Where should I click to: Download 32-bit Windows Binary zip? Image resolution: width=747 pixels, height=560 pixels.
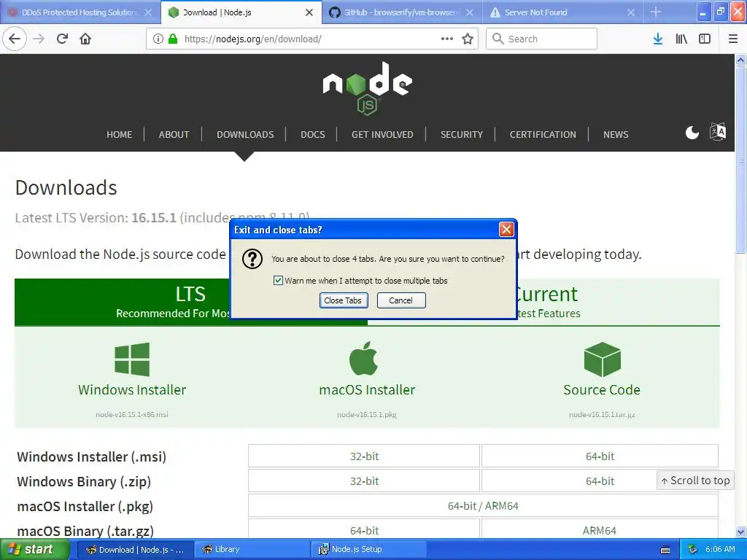[x=364, y=481]
